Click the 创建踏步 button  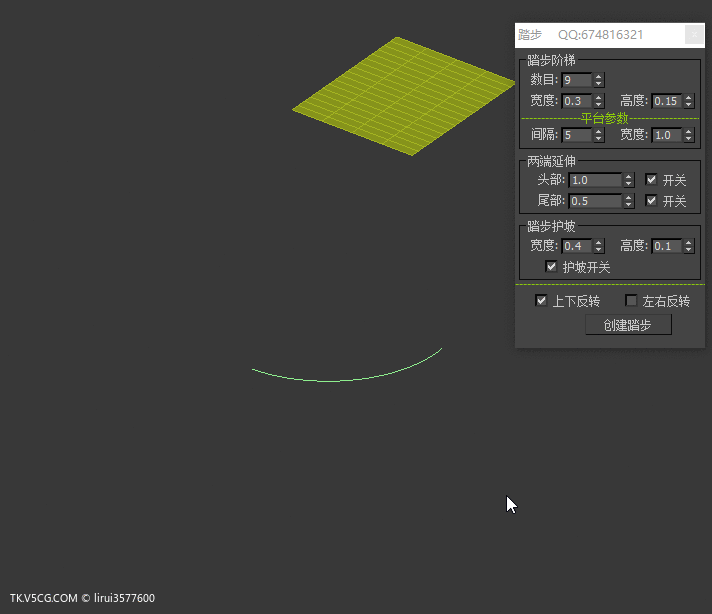coord(627,325)
